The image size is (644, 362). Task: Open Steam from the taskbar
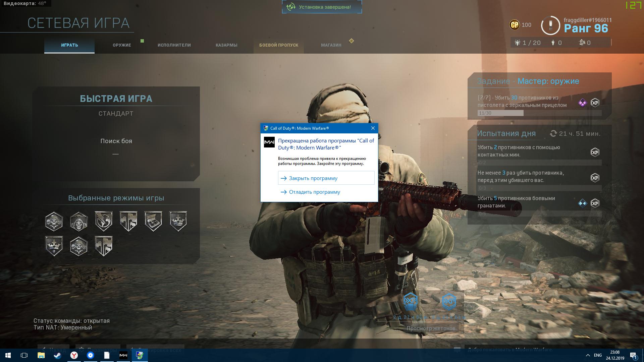pos(57,355)
